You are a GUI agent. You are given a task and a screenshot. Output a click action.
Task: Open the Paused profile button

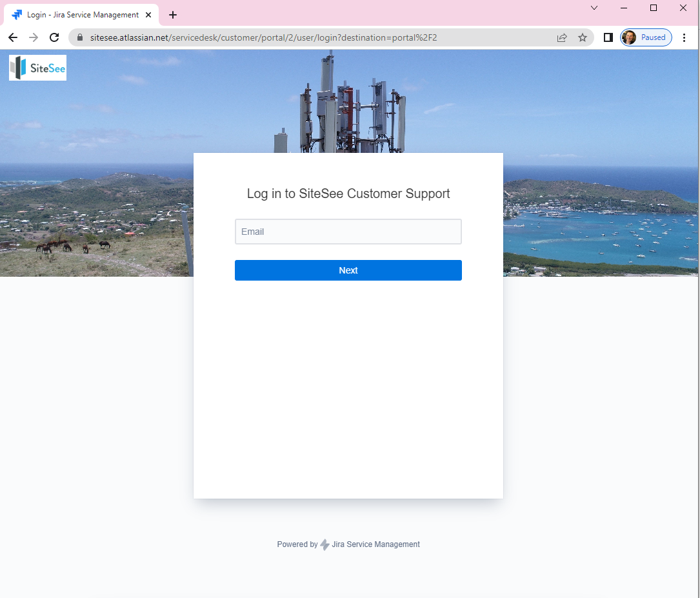pos(646,37)
